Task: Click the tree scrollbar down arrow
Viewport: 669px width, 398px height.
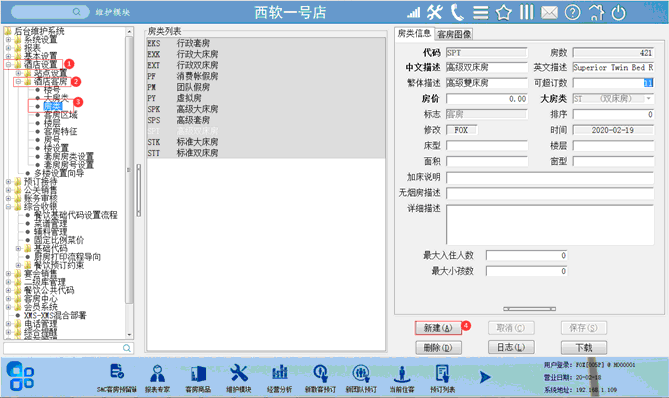Action: [x=129, y=335]
